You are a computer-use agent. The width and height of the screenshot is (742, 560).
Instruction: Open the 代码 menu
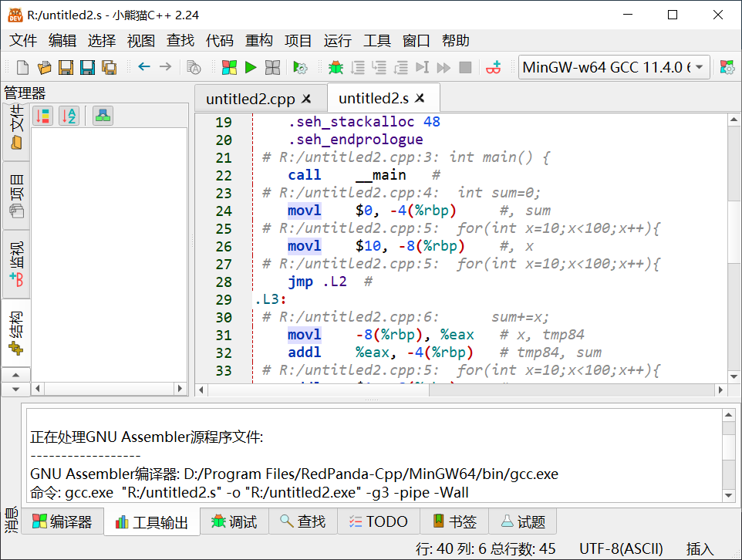(220, 41)
